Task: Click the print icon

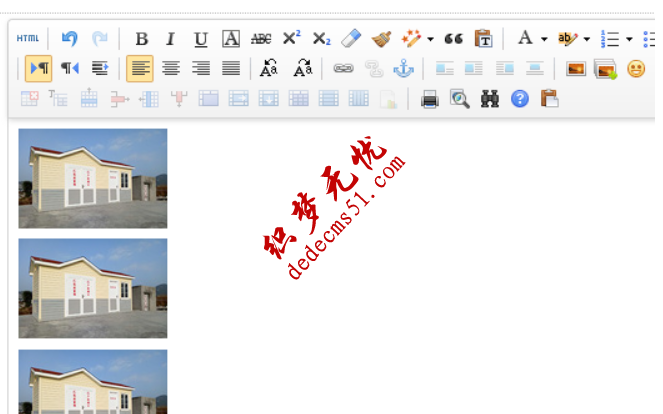Action: [430, 99]
